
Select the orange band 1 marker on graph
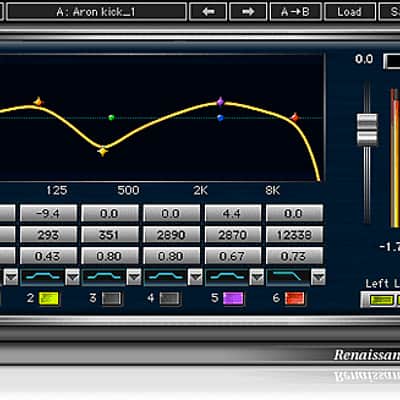[39, 102]
